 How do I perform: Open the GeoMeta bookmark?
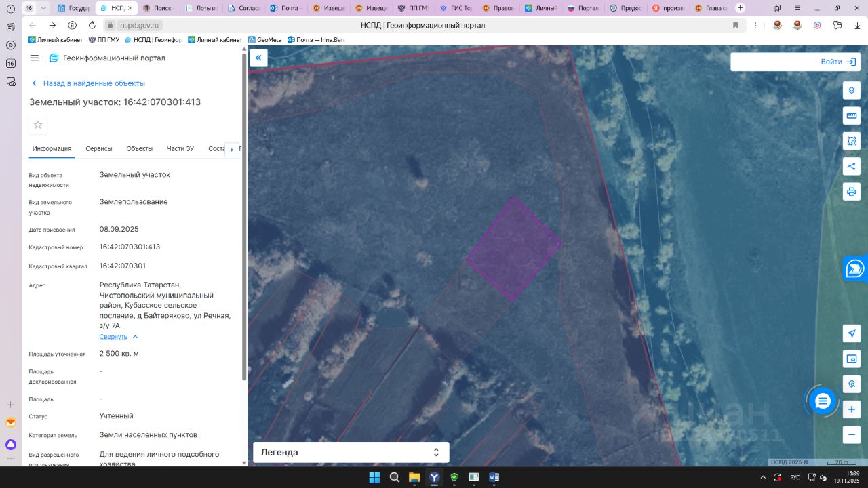click(265, 40)
